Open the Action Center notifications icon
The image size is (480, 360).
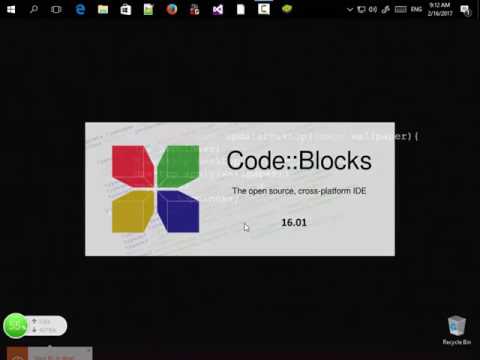(x=465, y=10)
